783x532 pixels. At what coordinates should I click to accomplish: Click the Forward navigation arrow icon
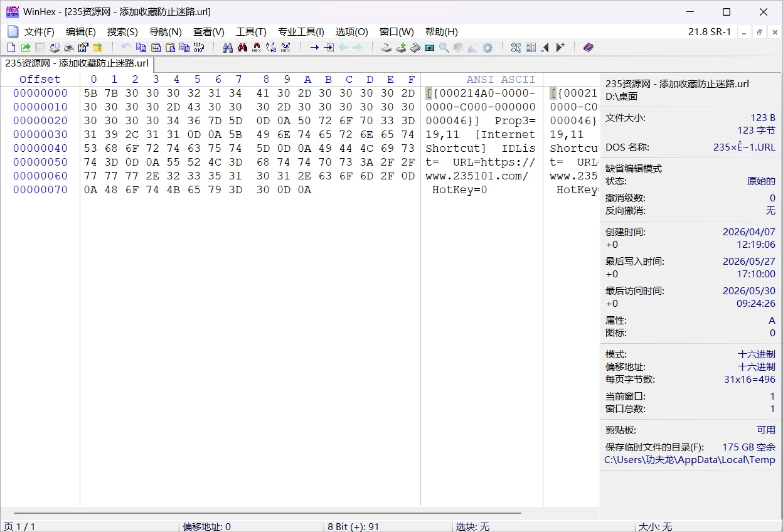(357, 48)
